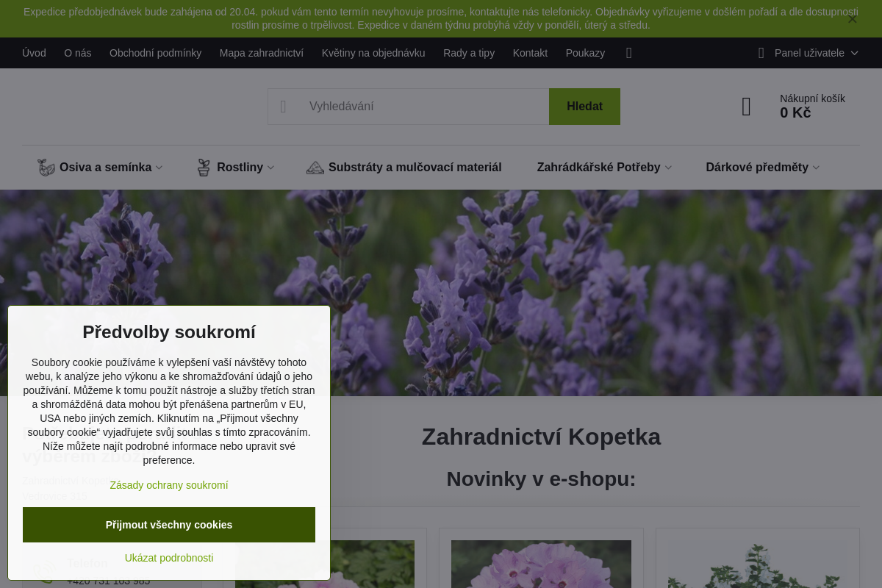Click the Rostliny potted plant icon
Image resolution: width=882 pixels, height=588 pixels.
tap(204, 168)
